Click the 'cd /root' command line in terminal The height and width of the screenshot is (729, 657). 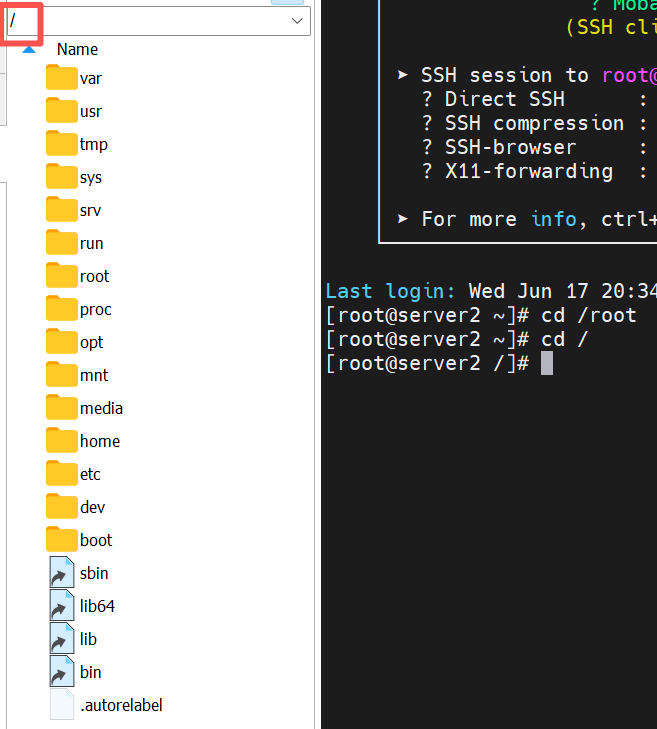[481, 315]
